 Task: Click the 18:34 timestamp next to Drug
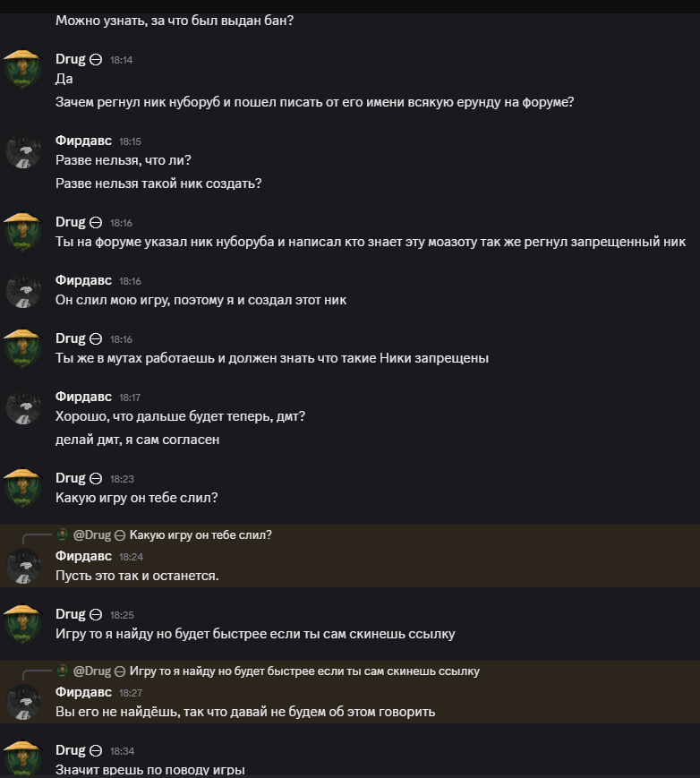(122, 751)
